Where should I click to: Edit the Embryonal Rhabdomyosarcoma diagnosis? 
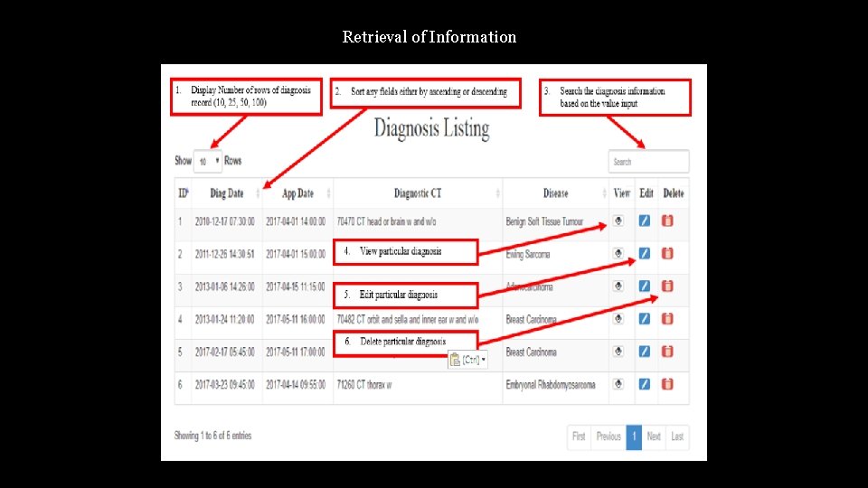(645, 384)
